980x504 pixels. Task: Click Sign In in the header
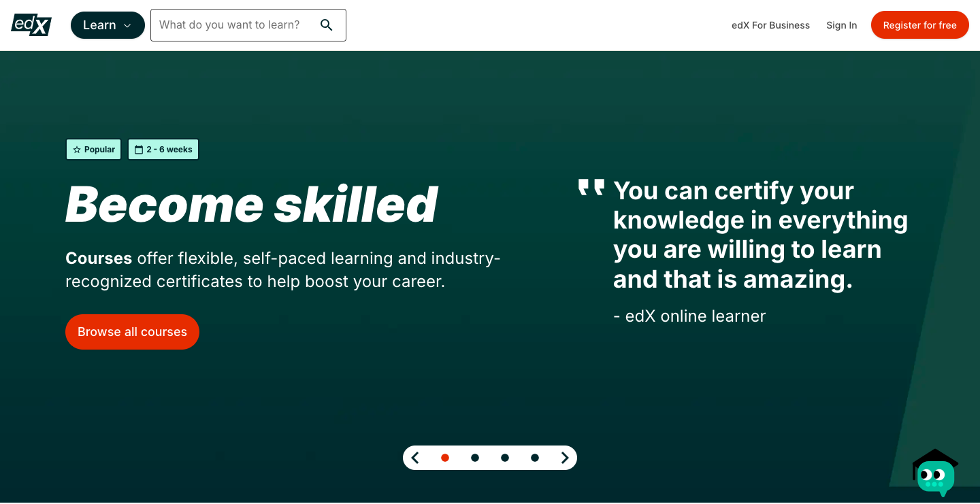click(842, 25)
